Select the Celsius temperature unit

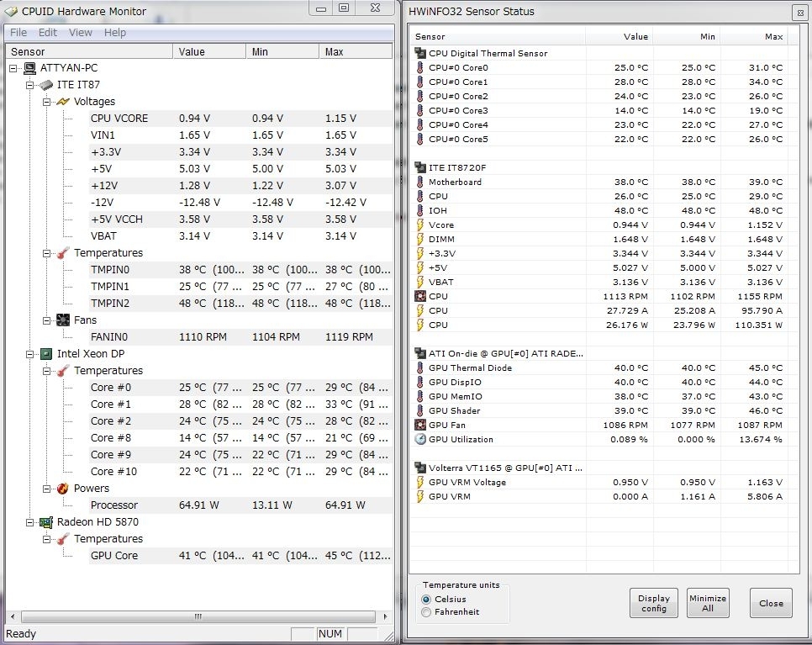click(x=427, y=600)
